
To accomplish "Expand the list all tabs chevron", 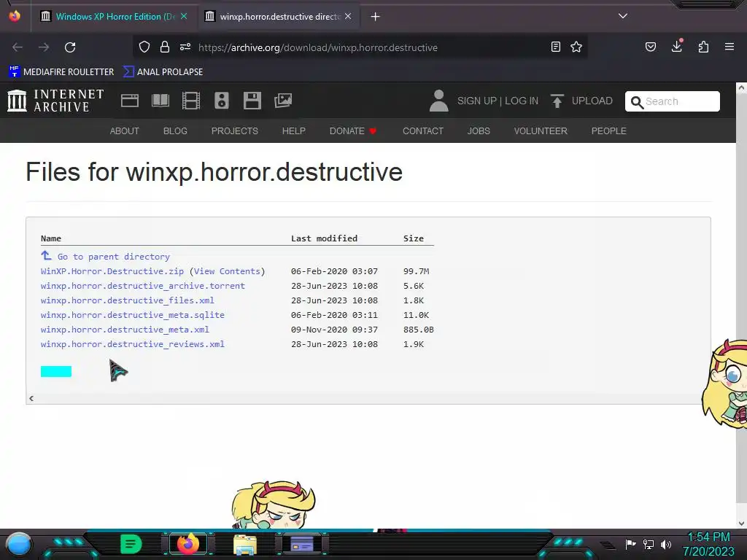I will click(x=623, y=16).
